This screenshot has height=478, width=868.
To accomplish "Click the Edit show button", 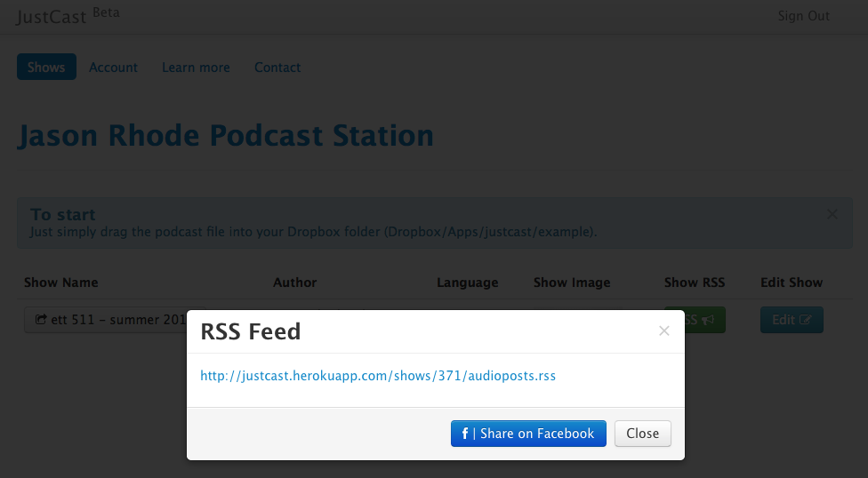I will (792, 320).
